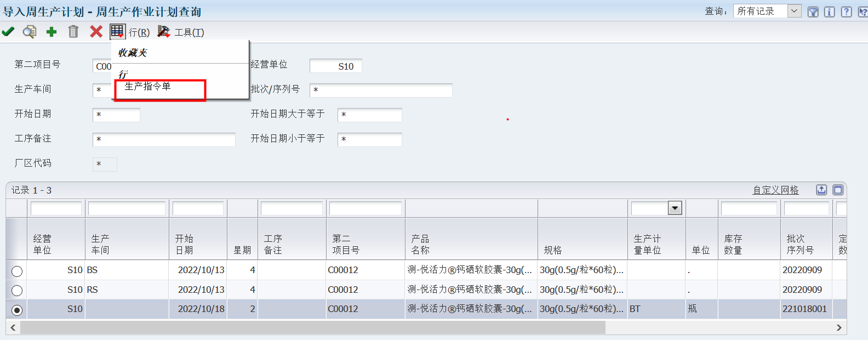The width and height of the screenshot is (868, 340).
Task: Click the right arrow on horizontal scrollbar
Action: pyautogui.click(x=839, y=327)
